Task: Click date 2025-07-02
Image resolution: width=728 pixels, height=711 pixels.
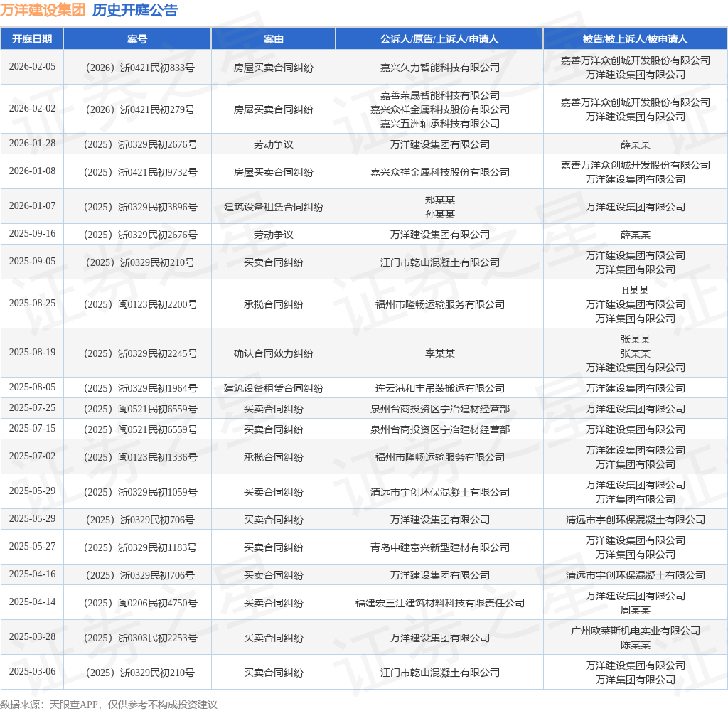Action: pyautogui.click(x=32, y=456)
